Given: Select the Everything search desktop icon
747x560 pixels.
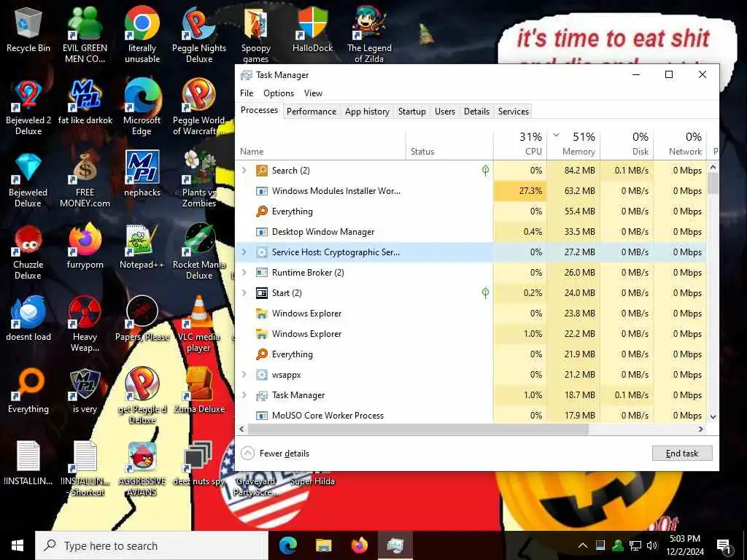Looking at the screenshot, I should pos(28,392).
